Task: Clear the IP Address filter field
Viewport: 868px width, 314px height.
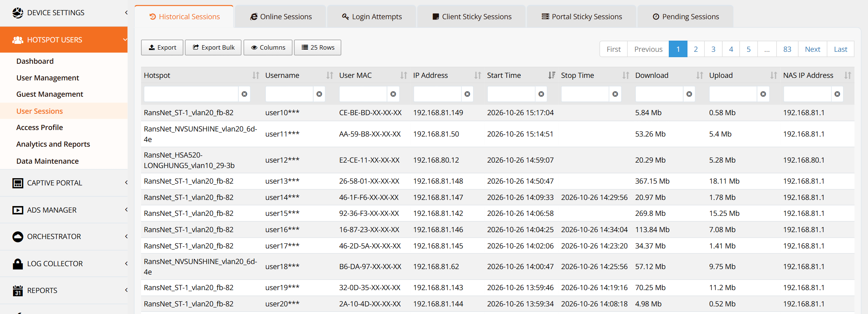Action: coord(467,94)
